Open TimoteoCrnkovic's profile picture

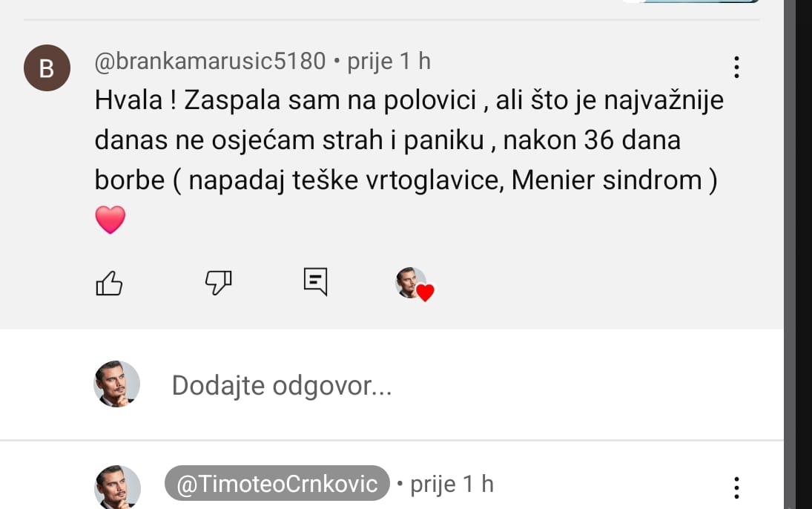tap(116, 486)
